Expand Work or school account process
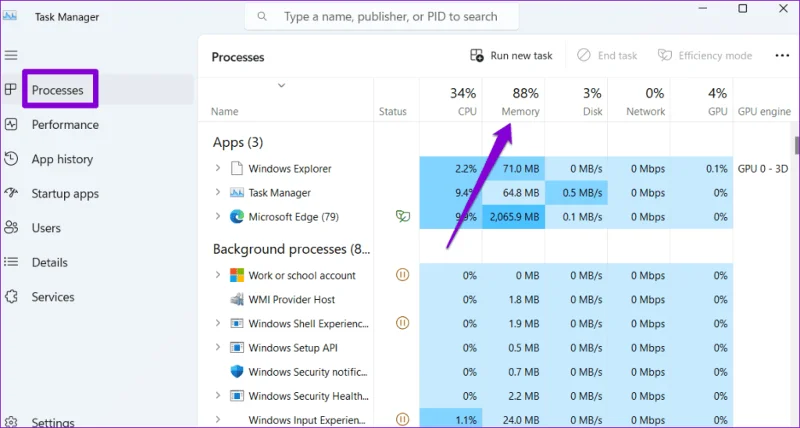Image resolution: width=800 pixels, height=428 pixels. coord(218,274)
